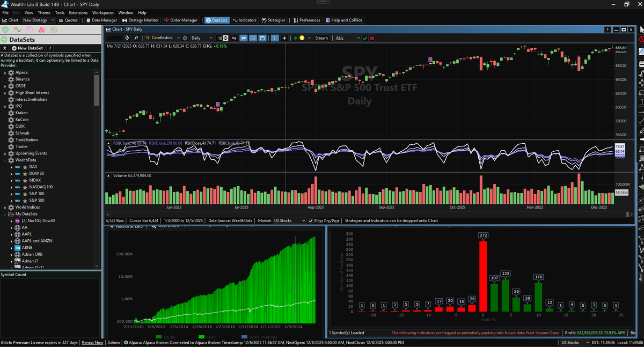Open the Tools menu
Image resolution: width=644 pixels, height=347 pixels.
60,12
